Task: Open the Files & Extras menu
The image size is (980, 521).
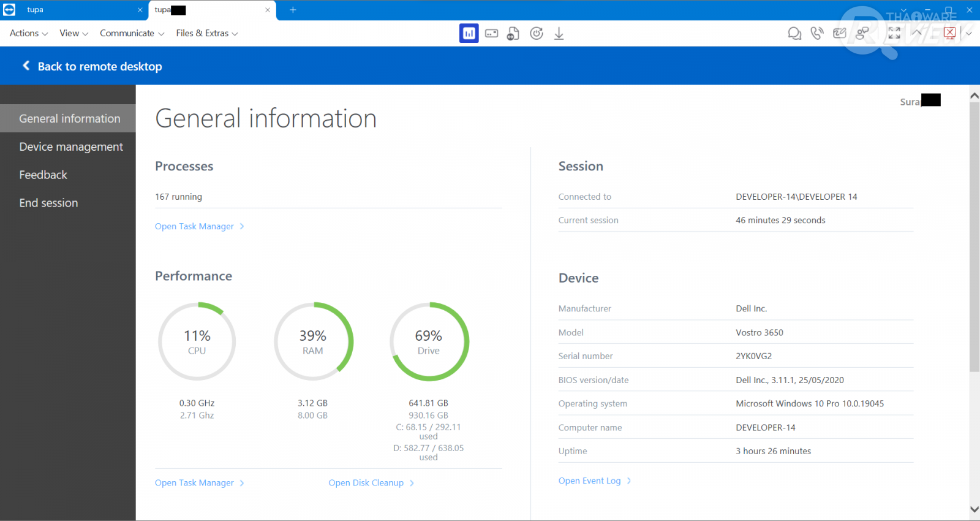Action: click(207, 33)
